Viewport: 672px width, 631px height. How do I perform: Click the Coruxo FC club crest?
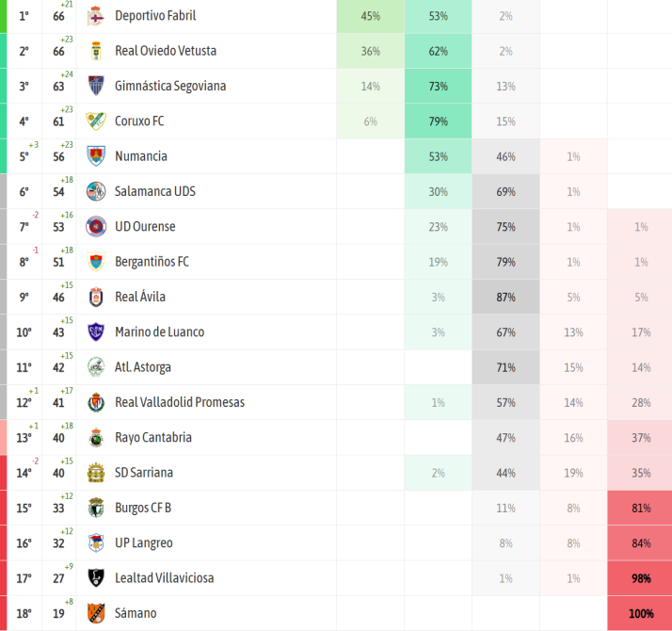pos(95,121)
